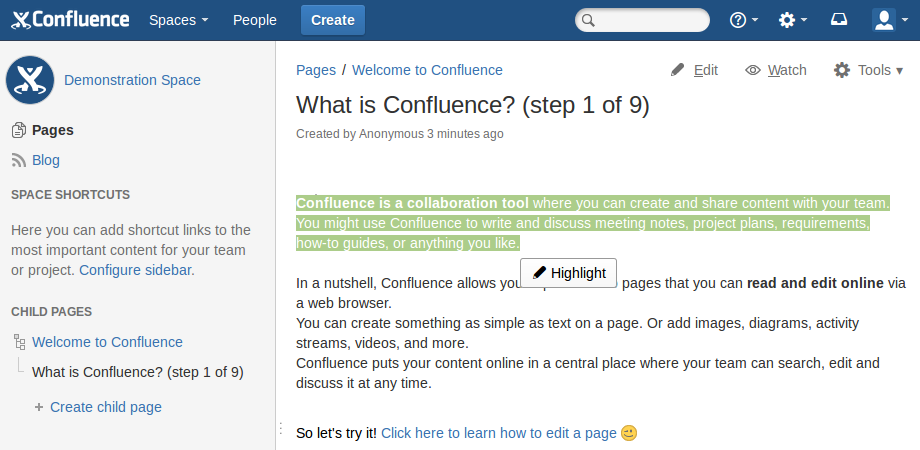Click the Edit pencil button
The height and width of the screenshot is (450, 920).
pyautogui.click(x=694, y=70)
